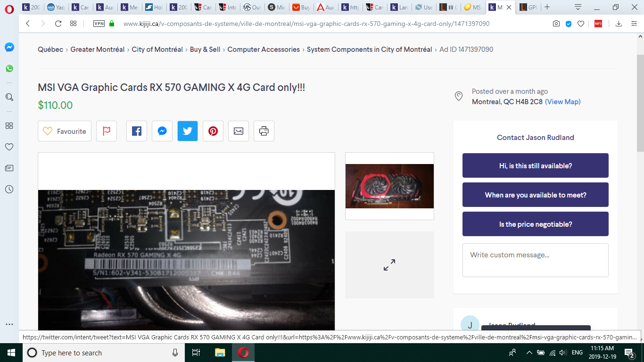
Task: Click the green security padlock
Action: coord(112,24)
